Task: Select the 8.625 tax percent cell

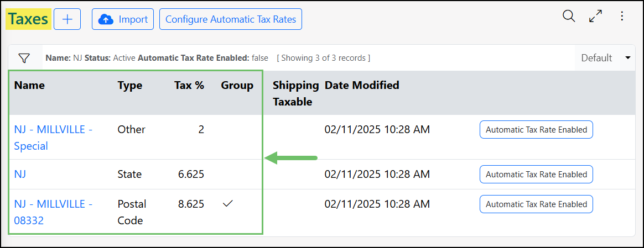Action: 191,204
